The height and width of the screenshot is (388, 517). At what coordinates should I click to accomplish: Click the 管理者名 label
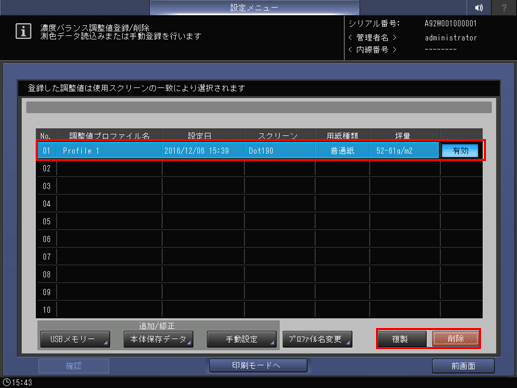click(x=372, y=37)
